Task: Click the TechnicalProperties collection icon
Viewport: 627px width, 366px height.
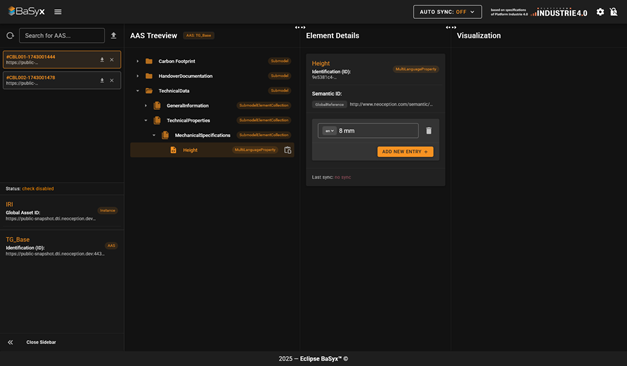Action: 157,120
